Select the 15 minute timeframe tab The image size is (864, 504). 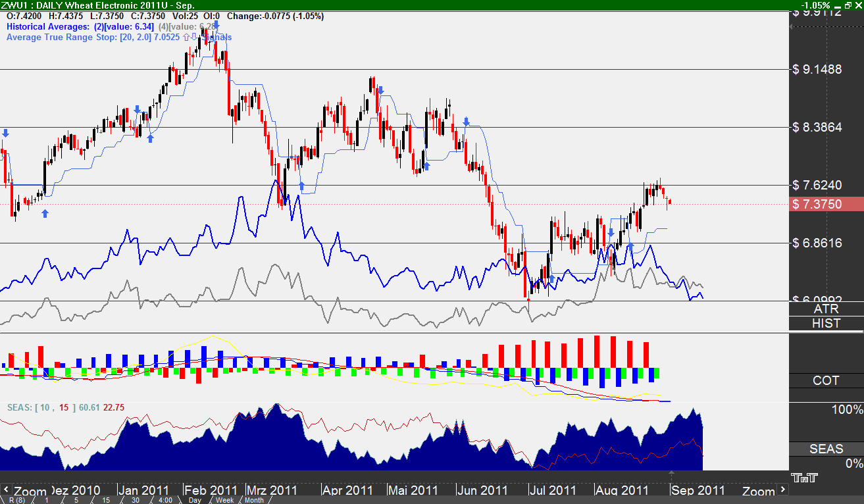(x=106, y=500)
